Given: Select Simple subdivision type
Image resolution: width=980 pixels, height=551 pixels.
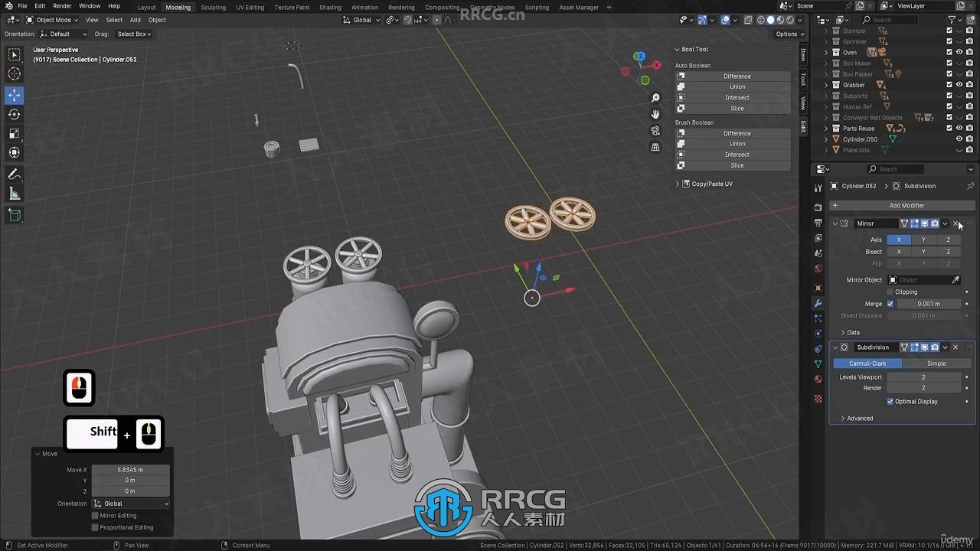Looking at the screenshot, I should tap(936, 364).
